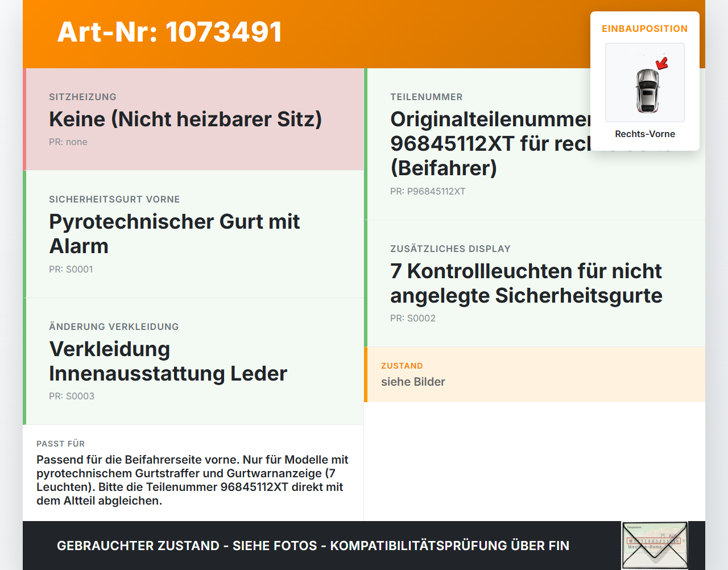Select the "Passend für die Beifahrerseite vorne" paragraph
The width and height of the screenshot is (728, 570).
point(192,480)
